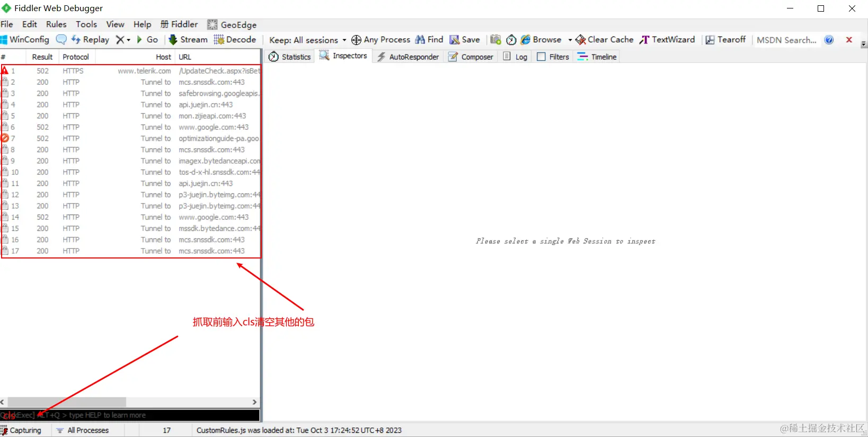
Task: Switch to the Statistics tab
Action: click(290, 57)
